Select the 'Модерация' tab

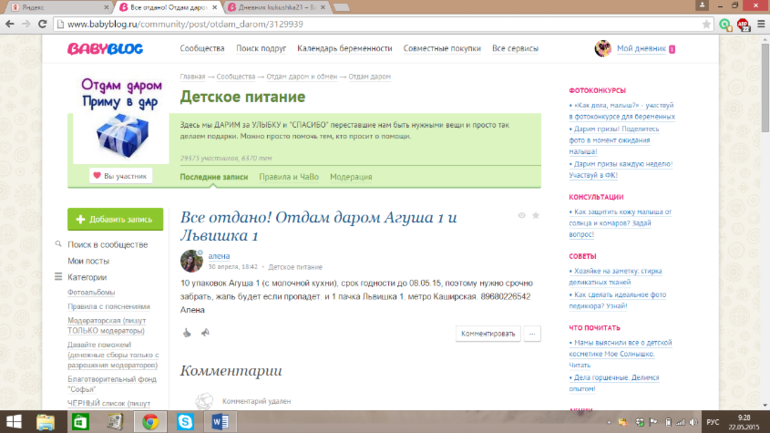tap(351, 177)
